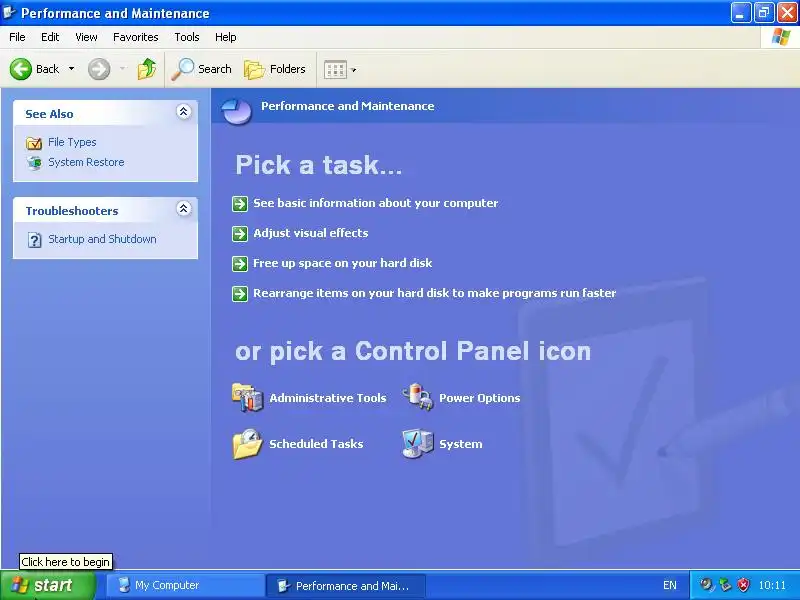Choose Free up space on your hard disk

click(x=342, y=263)
